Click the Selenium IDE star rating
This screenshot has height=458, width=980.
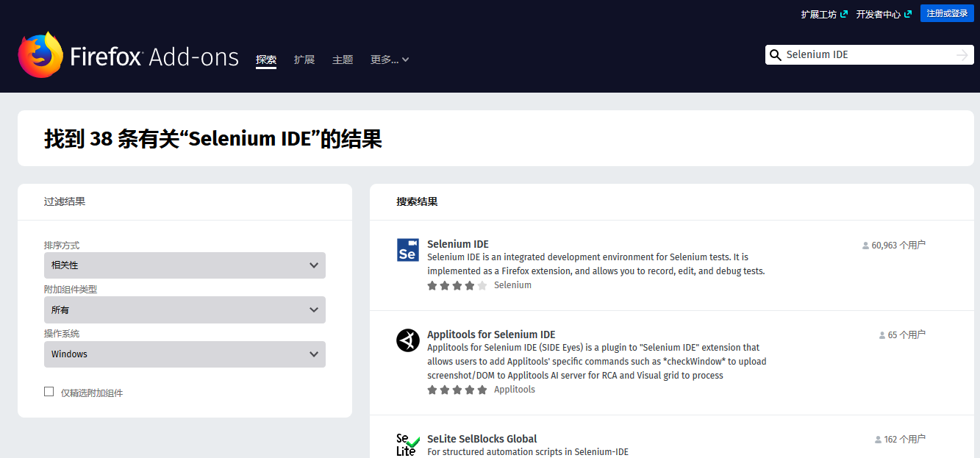pyautogui.click(x=457, y=285)
